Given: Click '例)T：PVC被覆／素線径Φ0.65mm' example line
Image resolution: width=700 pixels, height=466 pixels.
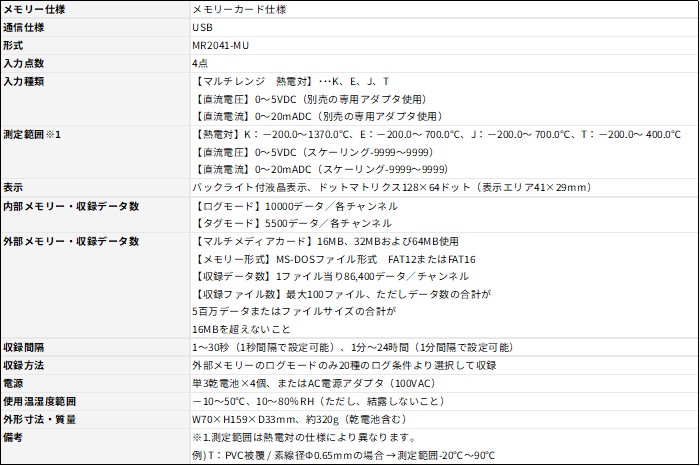Looking at the screenshot, I should pos(344,456).
